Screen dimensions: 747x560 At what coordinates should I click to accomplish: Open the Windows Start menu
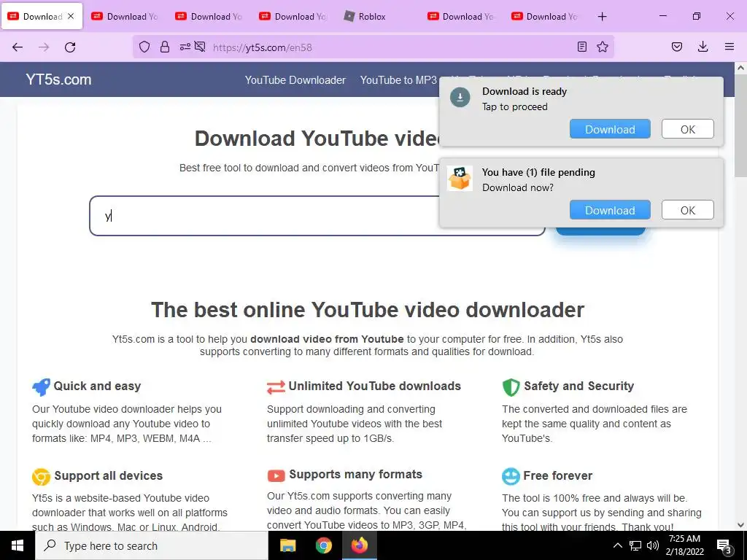point(18,545)
